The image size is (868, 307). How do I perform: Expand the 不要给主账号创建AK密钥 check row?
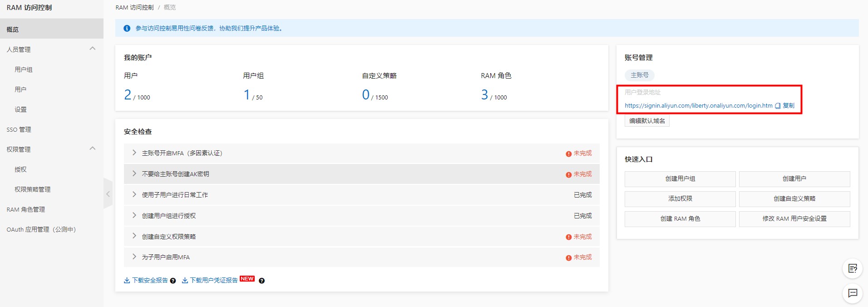134,173
